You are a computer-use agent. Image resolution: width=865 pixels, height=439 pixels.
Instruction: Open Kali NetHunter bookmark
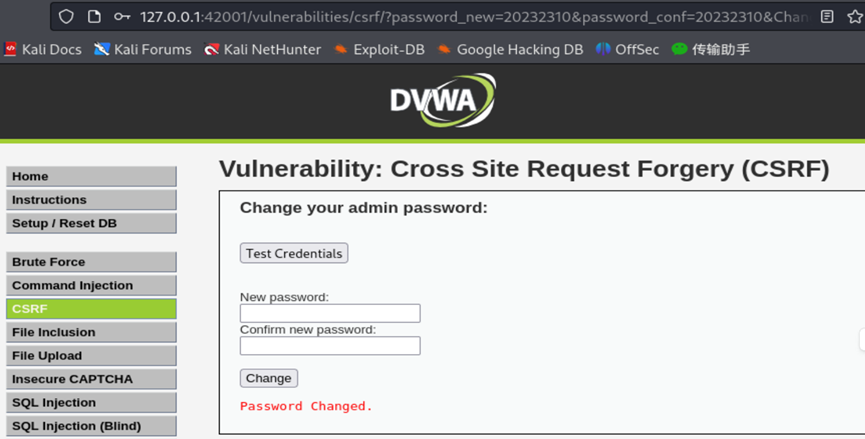[x=262, y=49]
